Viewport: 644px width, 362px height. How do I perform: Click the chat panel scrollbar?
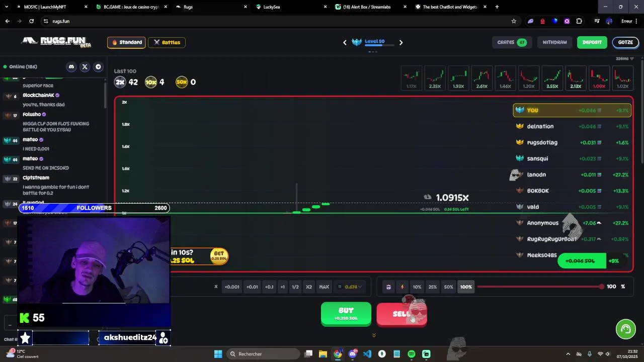pos(105,95)
